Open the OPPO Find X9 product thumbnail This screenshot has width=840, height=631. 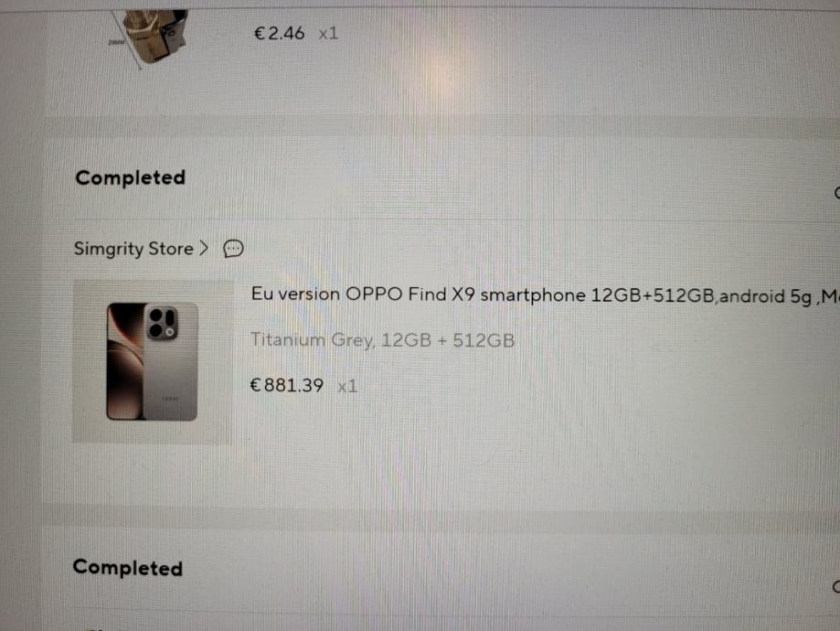coord(153,361)
